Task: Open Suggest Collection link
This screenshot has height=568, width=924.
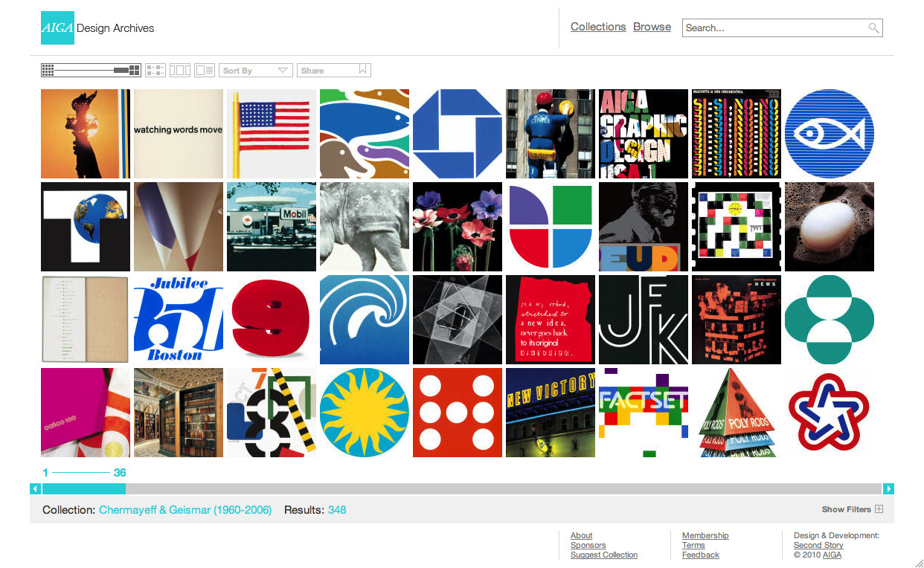Action: coord(604,555)
